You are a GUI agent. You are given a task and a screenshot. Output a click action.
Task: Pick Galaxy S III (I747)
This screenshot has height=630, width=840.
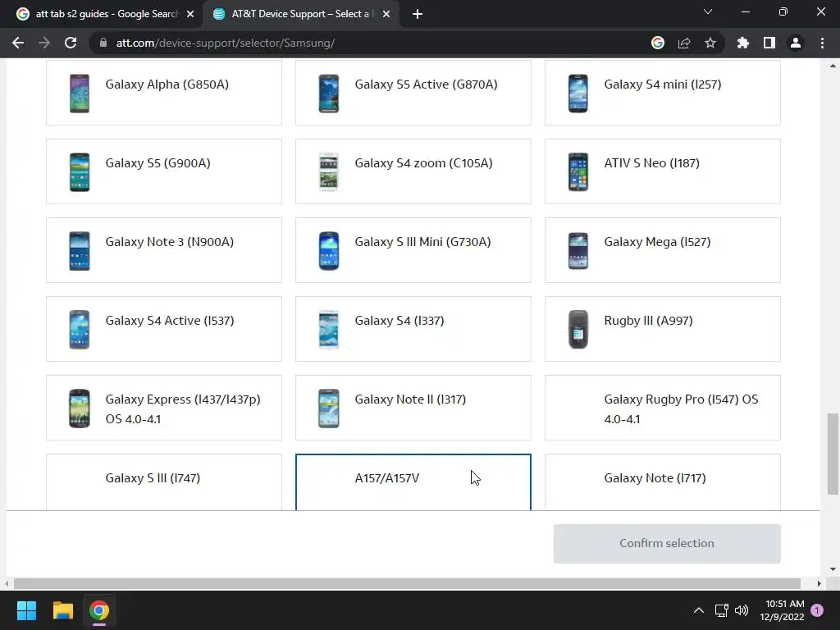(164, 482)
